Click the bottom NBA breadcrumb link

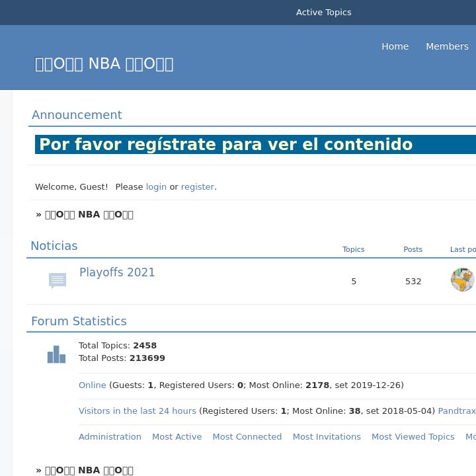[89, 470]
